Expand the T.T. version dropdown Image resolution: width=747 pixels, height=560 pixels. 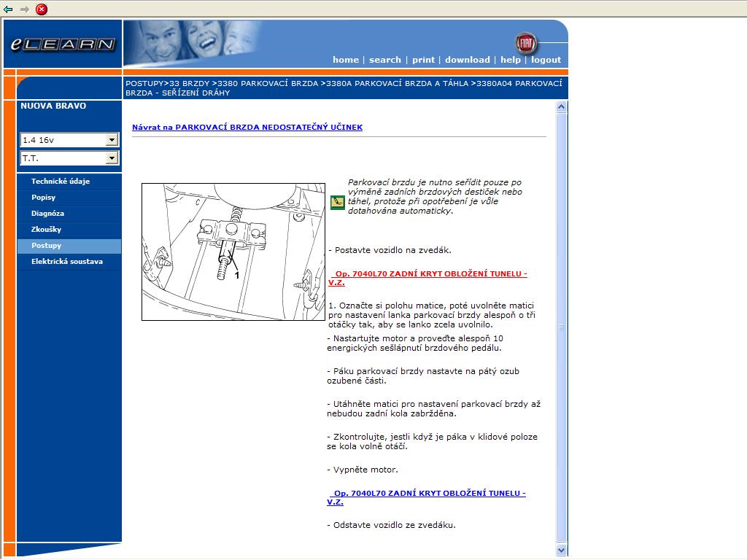click(69, 158)
